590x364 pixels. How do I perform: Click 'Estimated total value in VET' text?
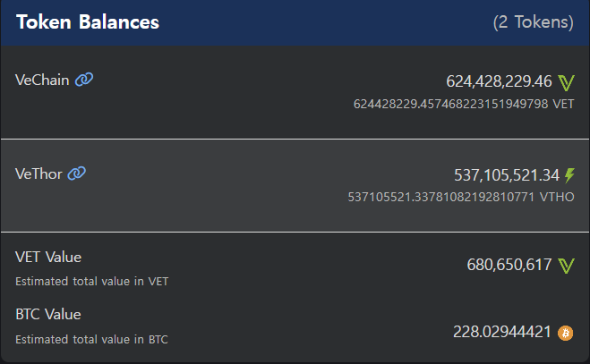(x=92, y=281)
